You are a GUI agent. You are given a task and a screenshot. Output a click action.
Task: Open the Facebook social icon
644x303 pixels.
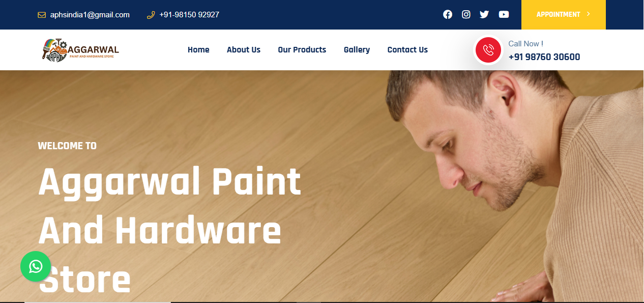pos(448,14)
